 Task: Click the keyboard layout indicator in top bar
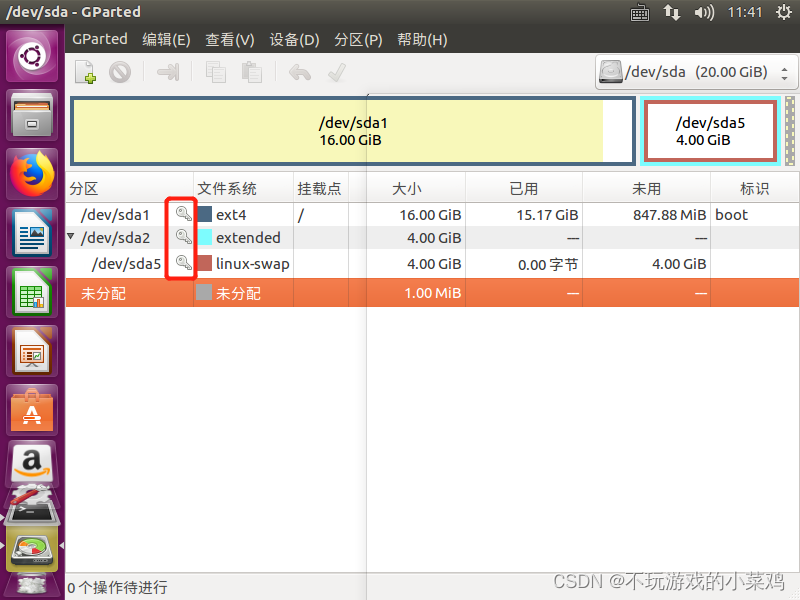639,12
